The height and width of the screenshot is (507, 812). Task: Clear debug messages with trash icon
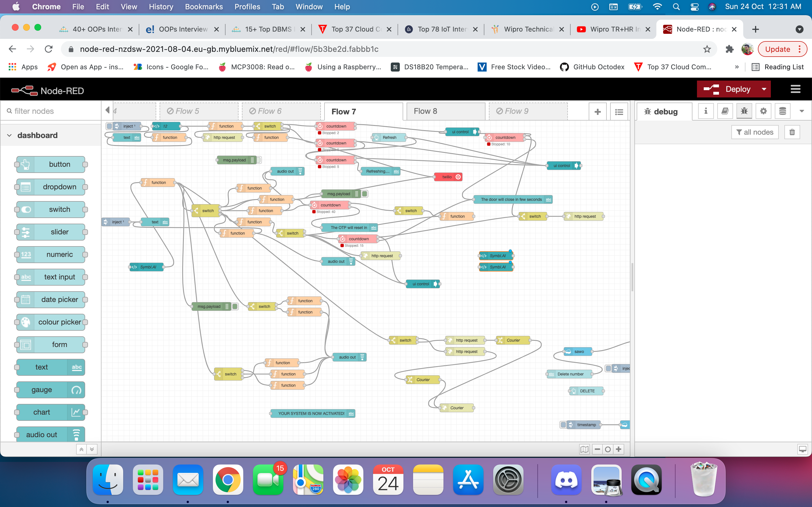(792, 132)
